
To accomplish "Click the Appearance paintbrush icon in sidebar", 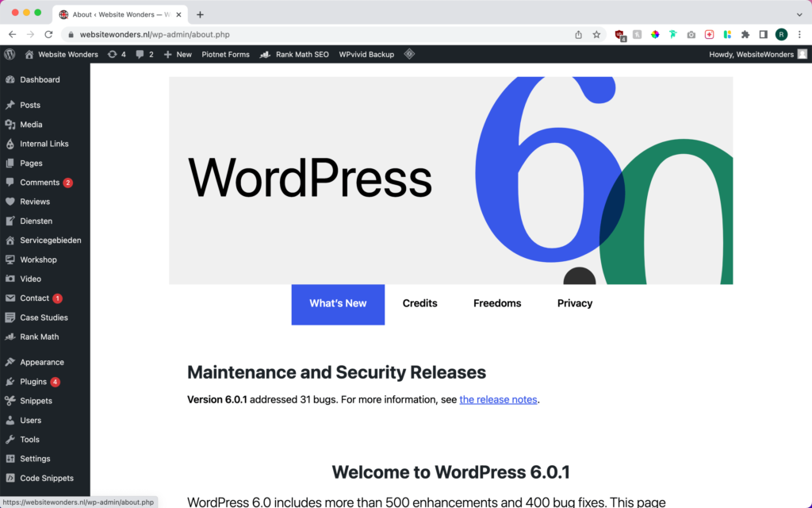I will pos(10,362).
